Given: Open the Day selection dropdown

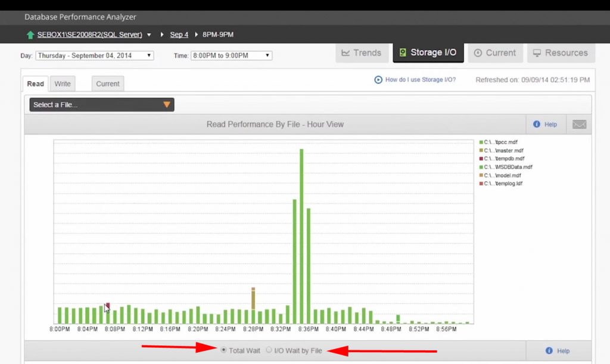Looking at the screenshot, I should click(x=94, y=55).
